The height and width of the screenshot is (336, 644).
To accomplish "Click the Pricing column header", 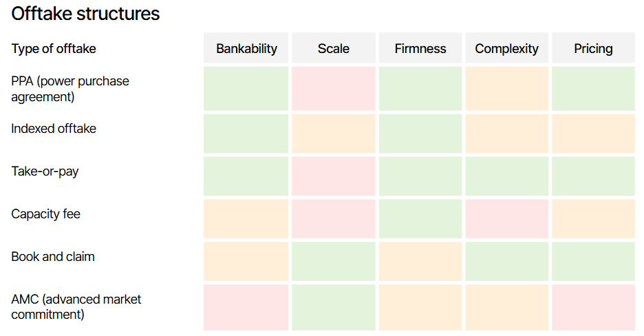I will (594, 48).
